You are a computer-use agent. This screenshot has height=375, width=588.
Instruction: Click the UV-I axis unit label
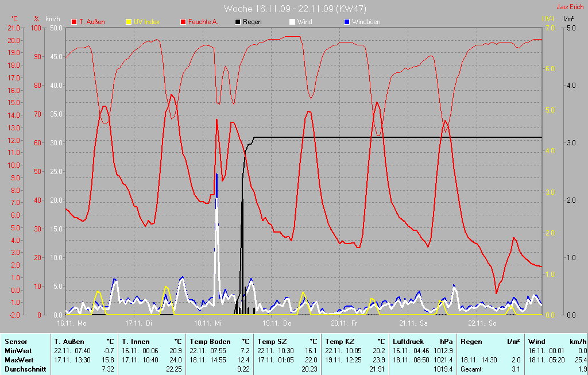tap(548, 19)
